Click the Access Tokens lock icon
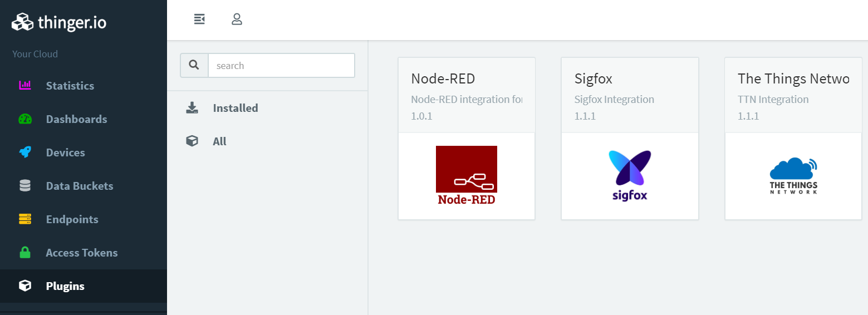Image resolution: width=868 pixels, height=315 pixels. [x=25, y=253]
